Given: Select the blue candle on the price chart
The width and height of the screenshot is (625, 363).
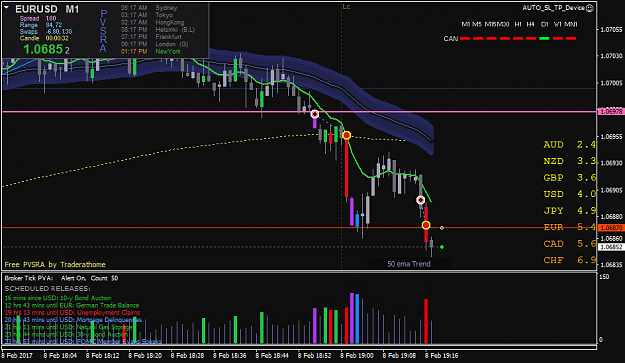Looking at the screenshot, I should click(x=357, y=221).
